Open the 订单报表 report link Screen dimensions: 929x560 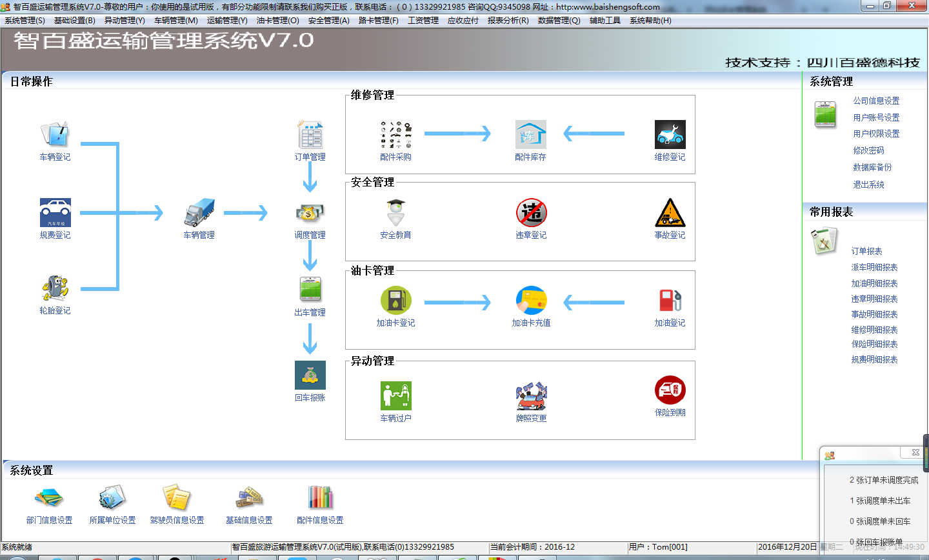point(866,251)
